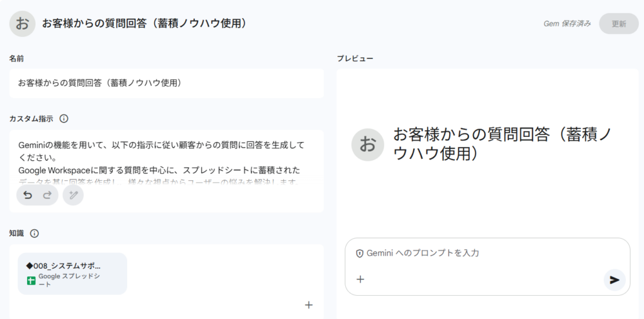
Task: Click the Google スプレッドシート file type label
Action: coord(69,281)
